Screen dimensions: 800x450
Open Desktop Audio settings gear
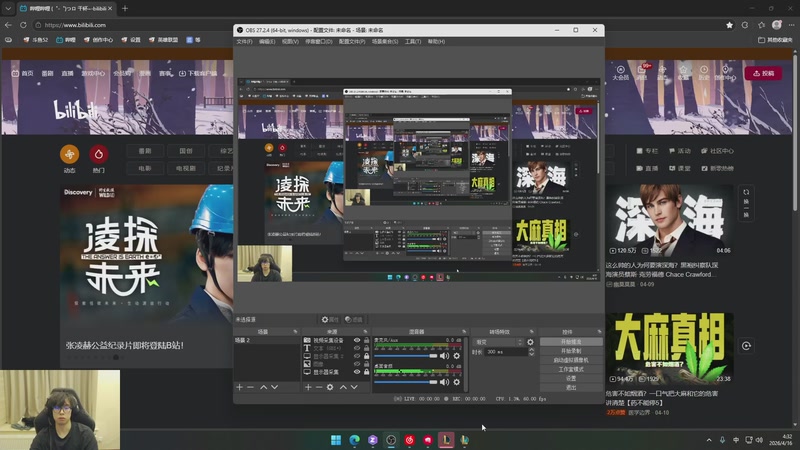pos(457,382)
